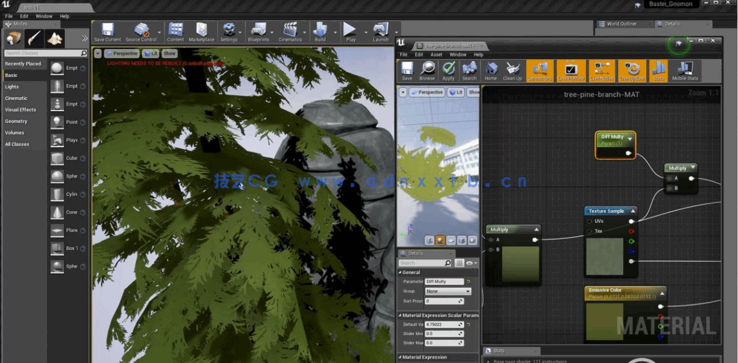Click Apply in material editor toolbar
This screenshot has height=363, width=738.
pos(449,71)
